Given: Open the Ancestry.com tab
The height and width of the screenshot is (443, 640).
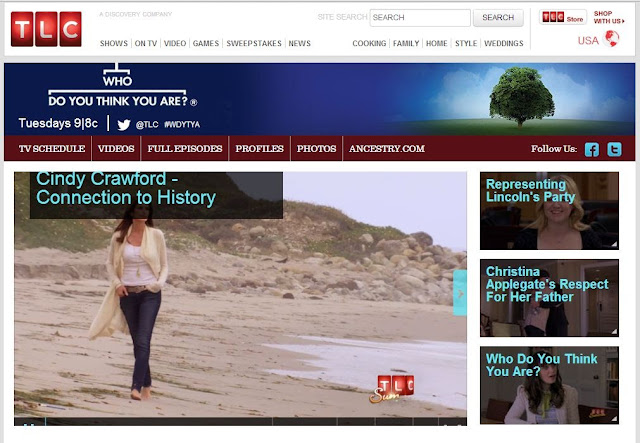Looking at the screenshot, I should 387,149.
